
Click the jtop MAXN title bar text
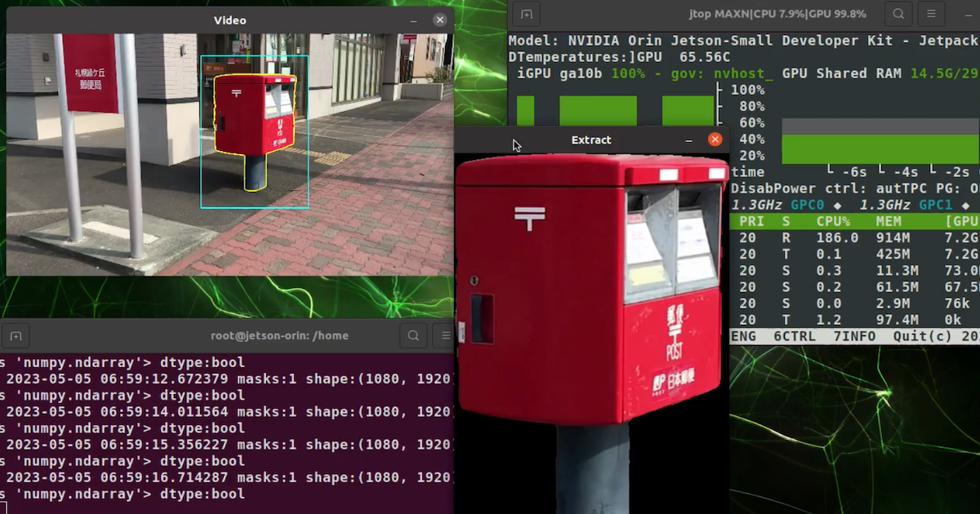(776, 14)
